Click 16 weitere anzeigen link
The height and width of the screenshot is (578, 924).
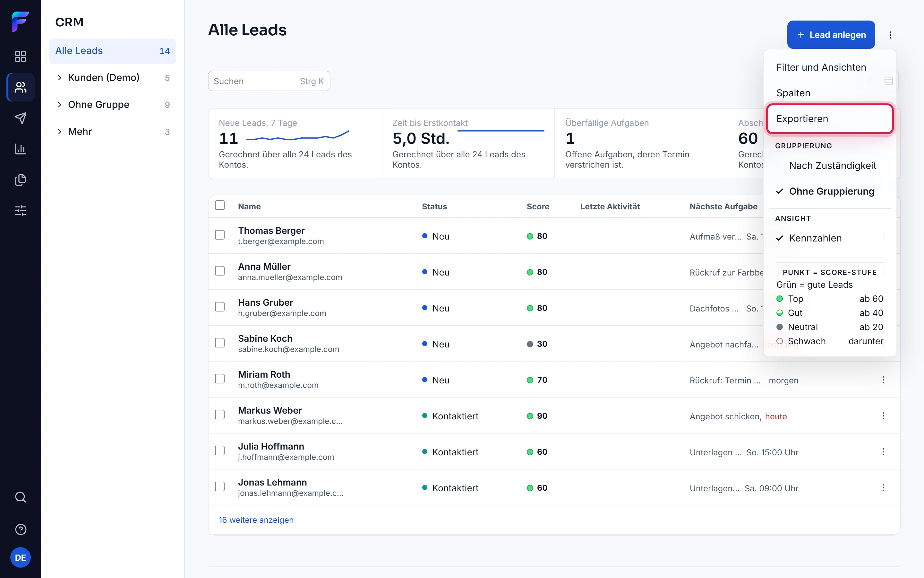(256, 520)
